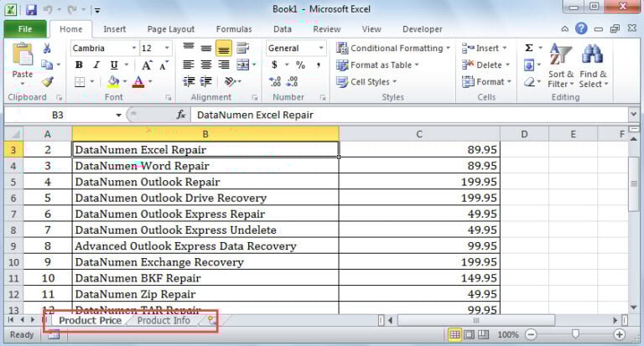
Task: Click the Paste clipboard icon
Action: pyautogui.click(x=22, y=55)
